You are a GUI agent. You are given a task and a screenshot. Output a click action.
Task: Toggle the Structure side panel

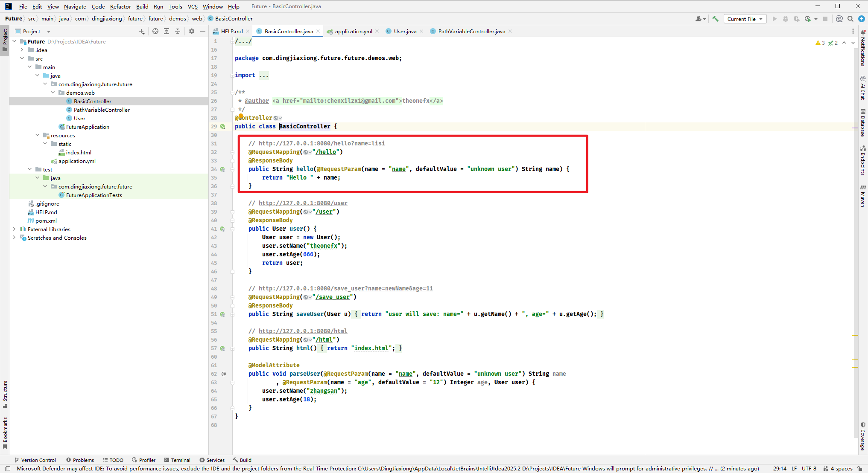coord(5,394)
